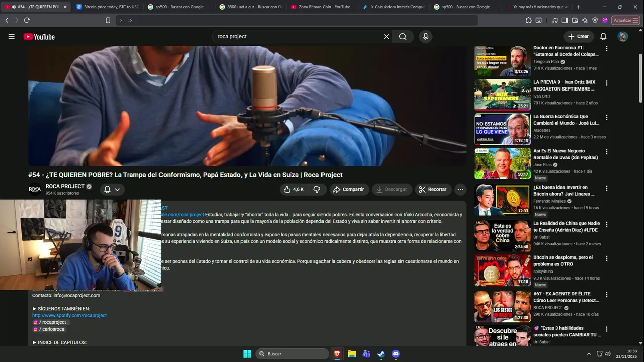Open pink browser profile icon
The height and width of the screenshot is (362, 644).
coord(605,20)
